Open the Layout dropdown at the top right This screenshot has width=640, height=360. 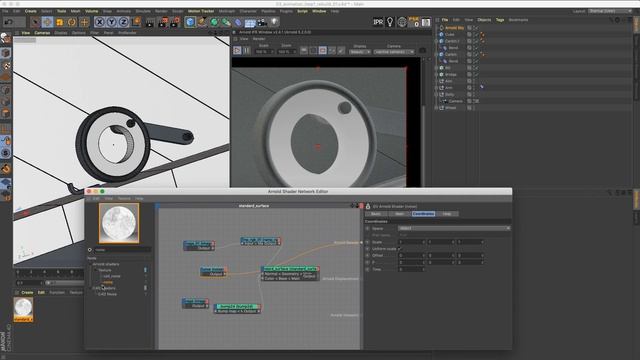[x=611, y=11]
